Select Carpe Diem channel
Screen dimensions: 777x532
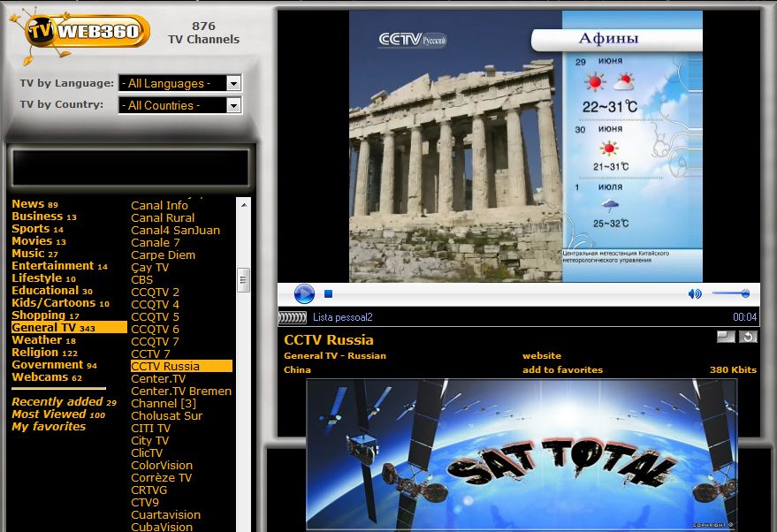tap(163, 255)
